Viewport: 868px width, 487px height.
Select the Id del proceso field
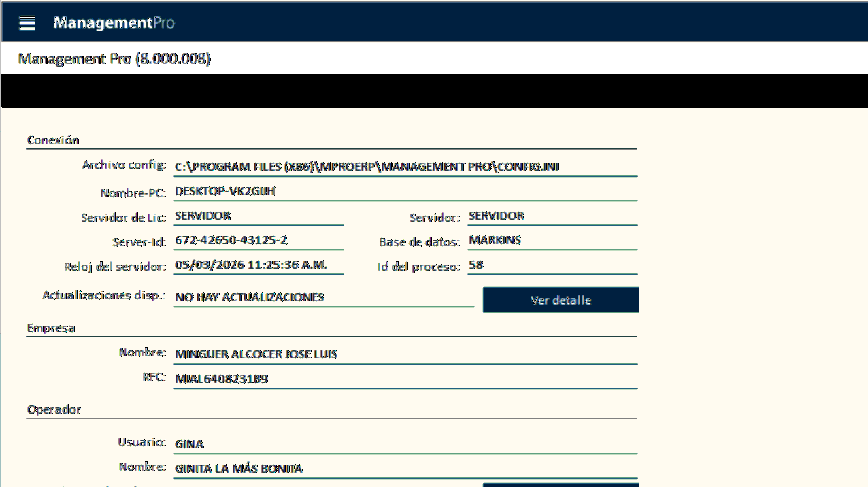tap(552, 265)
